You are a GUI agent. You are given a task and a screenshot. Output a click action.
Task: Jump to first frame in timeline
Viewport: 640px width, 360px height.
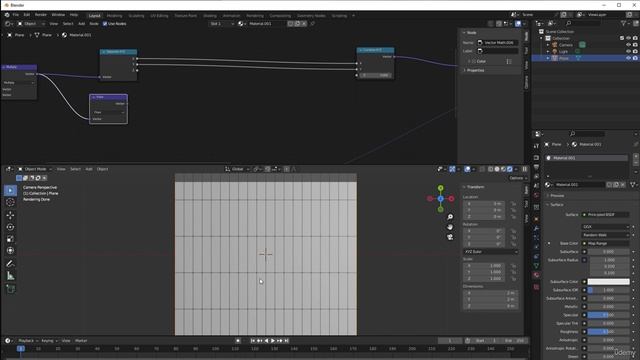point(253,340)
